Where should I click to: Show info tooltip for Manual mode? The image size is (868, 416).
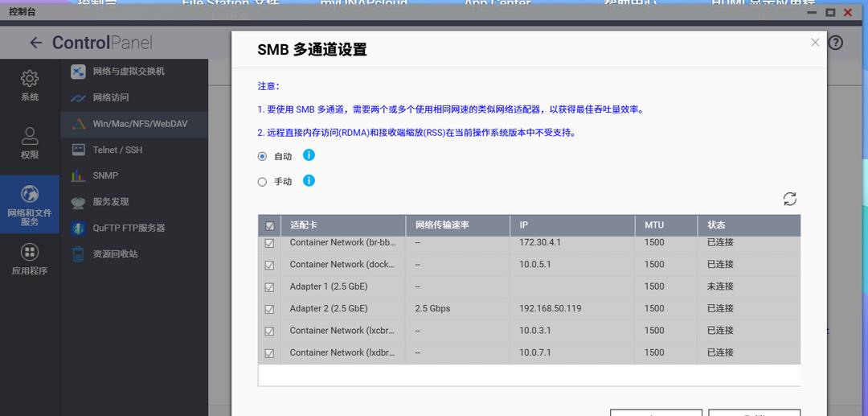pyautogui.click(x=309, y=180)
